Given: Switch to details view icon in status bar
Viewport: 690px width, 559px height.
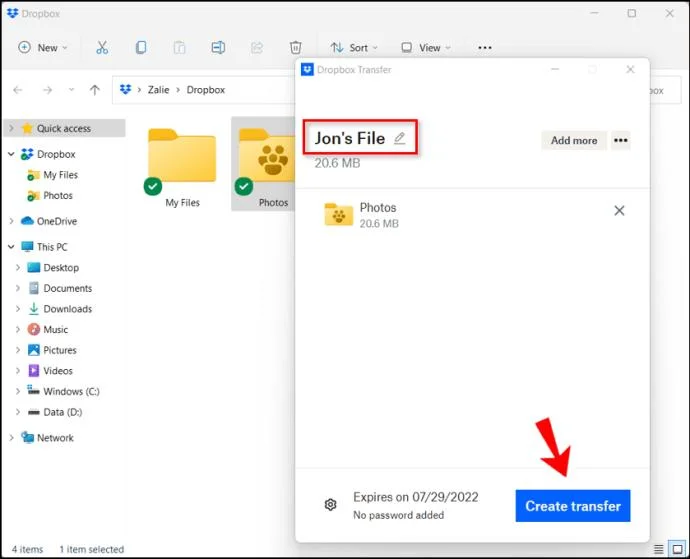Looking at the screenshot, I should 658,549.
